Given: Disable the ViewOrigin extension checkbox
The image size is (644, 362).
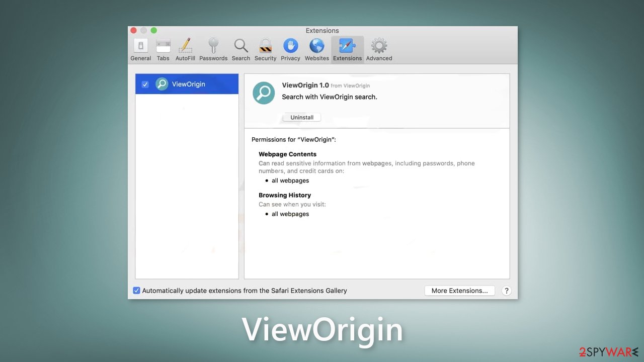Looking at the screenshot, I should pos(145,84).
